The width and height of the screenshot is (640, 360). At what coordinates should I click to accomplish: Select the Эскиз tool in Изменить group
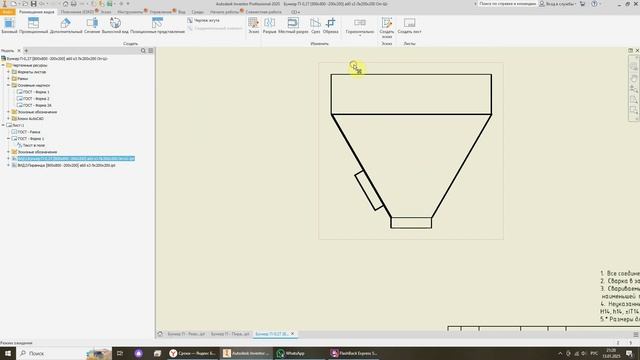(253, 25)
